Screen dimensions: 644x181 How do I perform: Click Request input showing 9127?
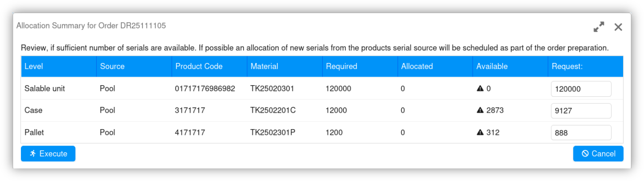click(x=581, y=110)
